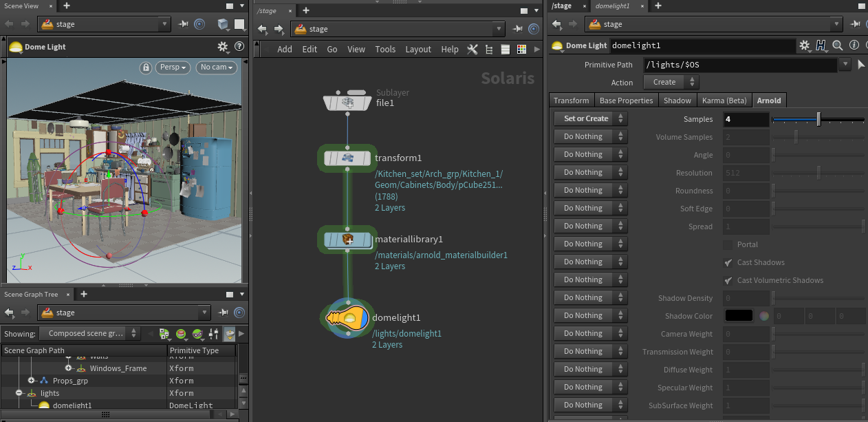
Task: Open the Persp viewport dropdown
Action: (173, 67)
